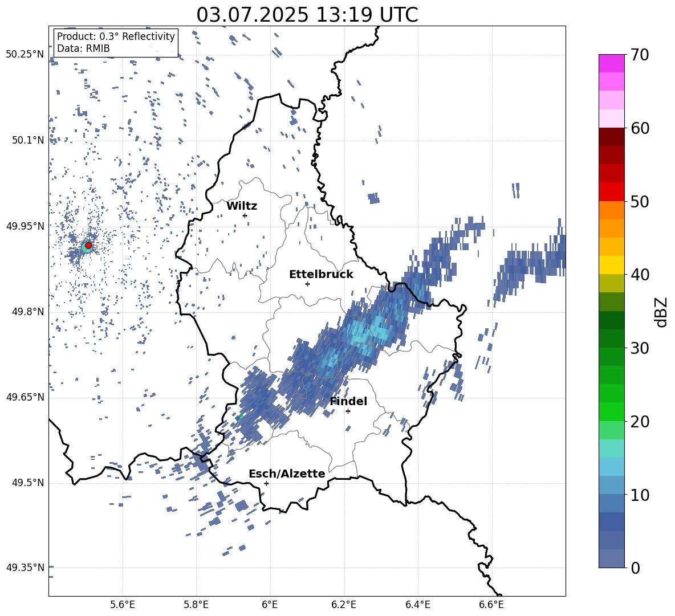Click the colorbar 70 tick label
Viewport: 675px width, 616px height.
pos(640,55)
